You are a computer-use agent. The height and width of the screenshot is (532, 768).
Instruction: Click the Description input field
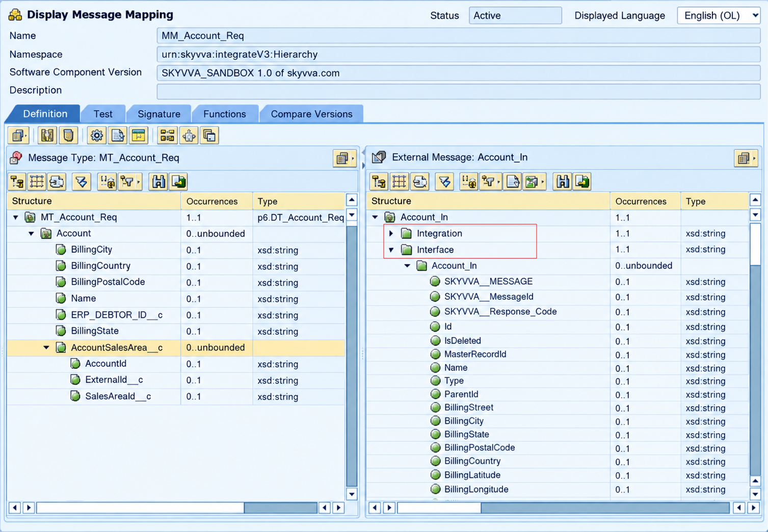pos(458,91)
